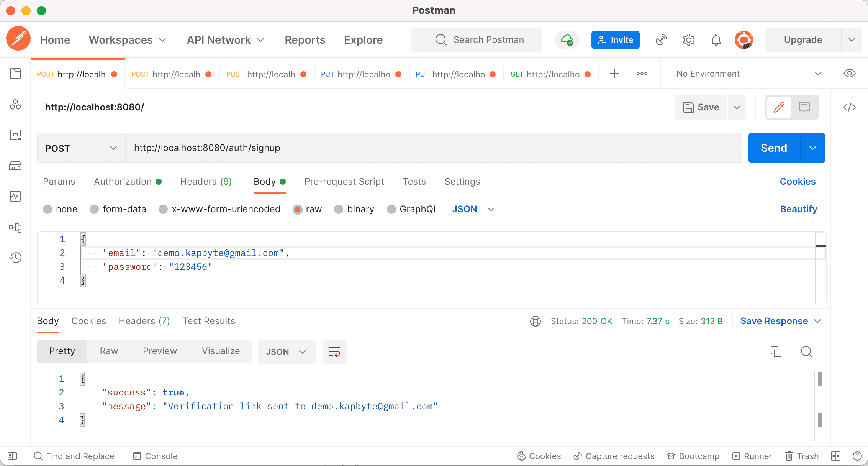The width and height of the screenshot is (868, 466).
Task: Select the form-data radio button
Action: point(94,209)
